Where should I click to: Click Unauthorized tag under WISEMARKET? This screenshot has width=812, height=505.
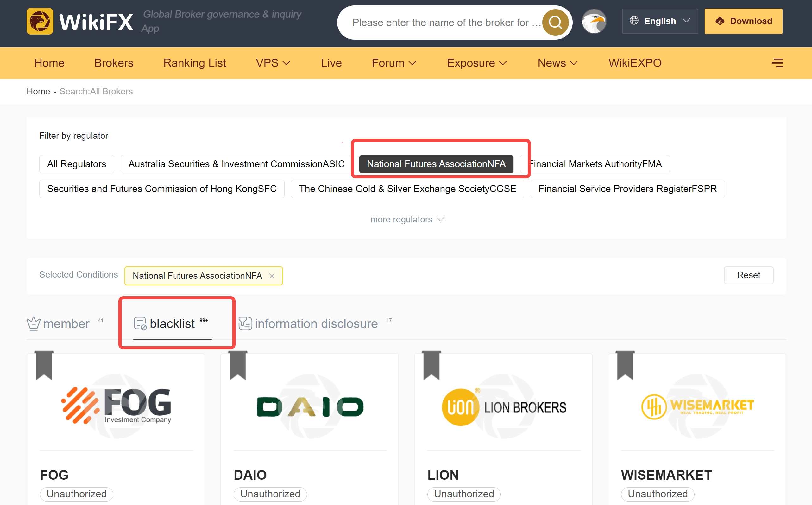tap(658, 494)
